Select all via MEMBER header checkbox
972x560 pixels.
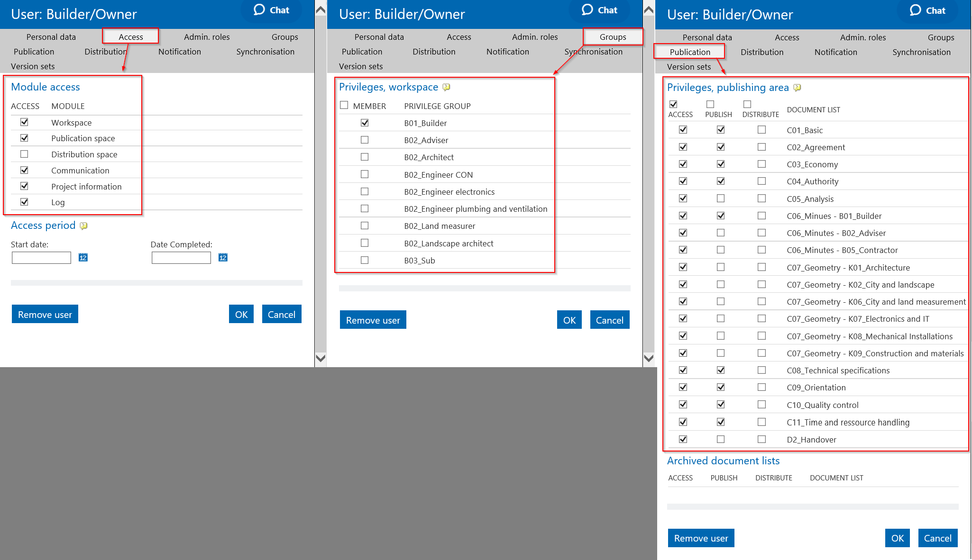click(x=344, y=105)
